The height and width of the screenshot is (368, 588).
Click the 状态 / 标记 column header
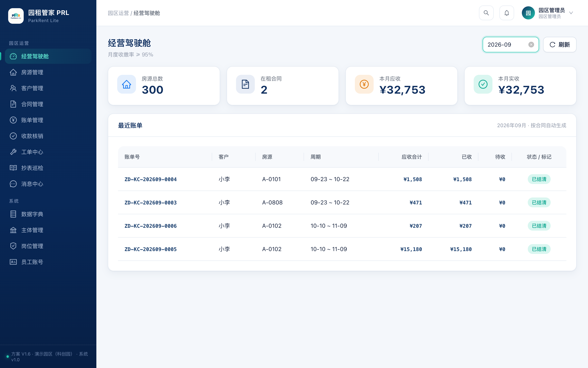click(539, 157)
